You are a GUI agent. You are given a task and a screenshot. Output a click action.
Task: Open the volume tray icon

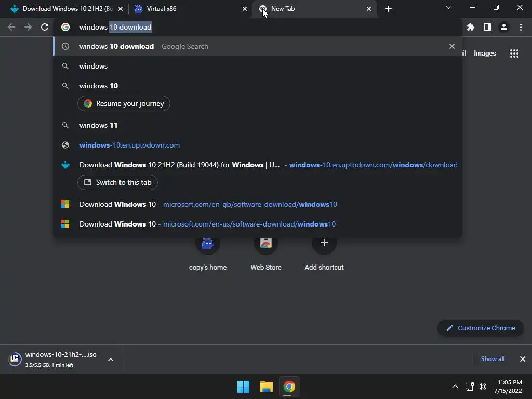pos(482,387)
